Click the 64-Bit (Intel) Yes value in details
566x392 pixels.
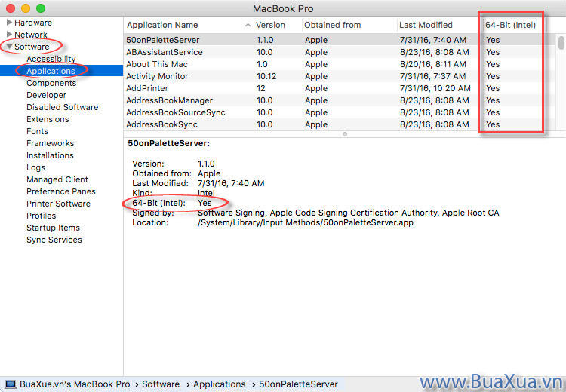(x=205, y=203)
